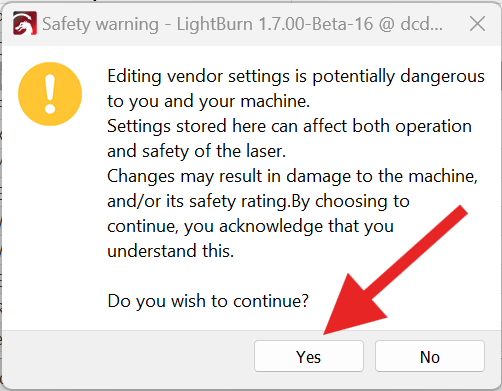This screenshot has width=502, height=391.
Task: Click the 'and/or its safety rating' line
Action: click(x=258, y=201)
